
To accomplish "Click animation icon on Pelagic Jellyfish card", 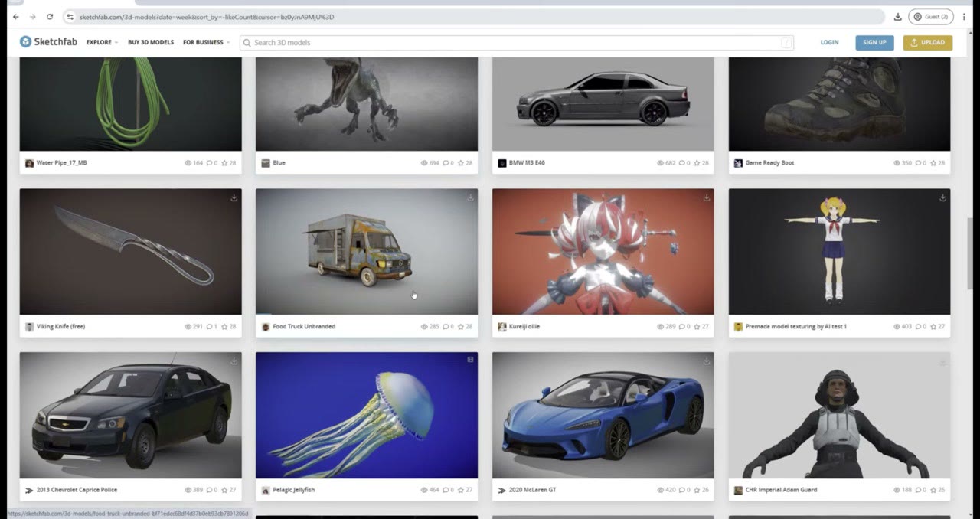I will [x=470, y=359].
